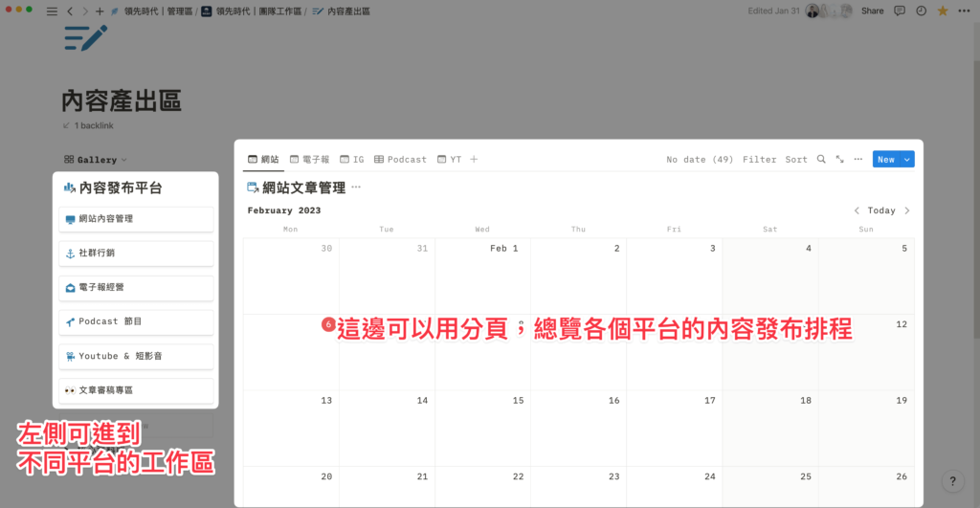This screenshot has height=508, width=980.
Task: Open the help question mark button
Action: 952,481
